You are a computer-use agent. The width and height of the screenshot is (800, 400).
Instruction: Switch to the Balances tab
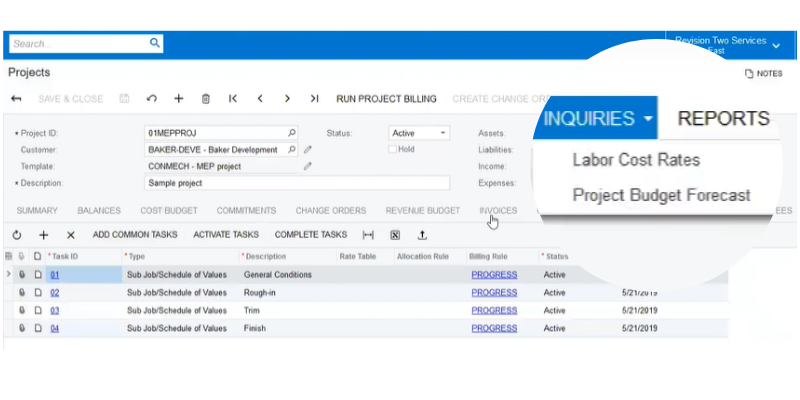(x=99, y=211)
